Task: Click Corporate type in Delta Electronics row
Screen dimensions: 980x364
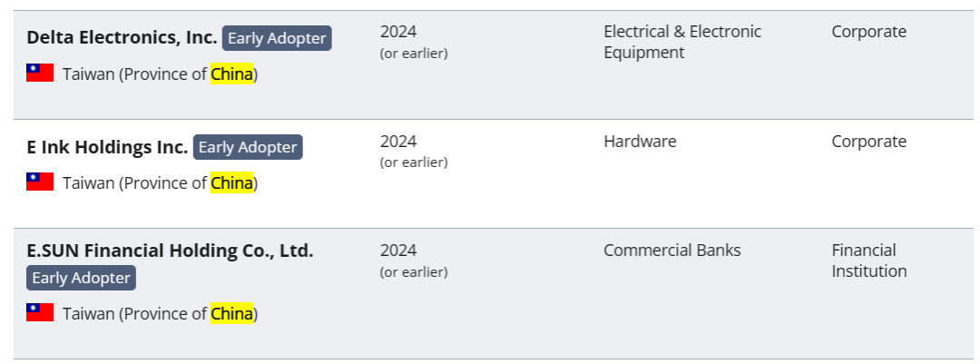Action: coord(868,32)
